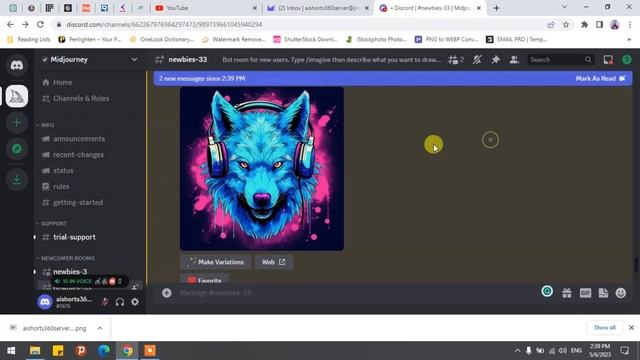Open User Settings gear icon
640x360 pixels.
coord(135,302)
